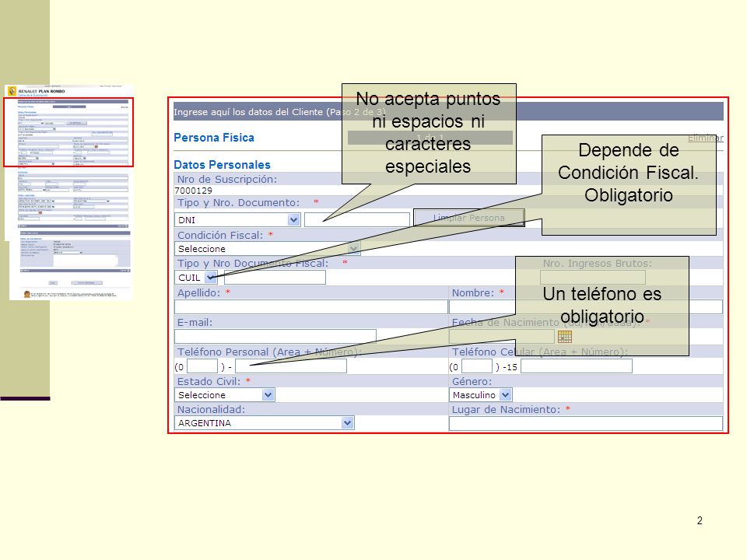This screenshot has width=747, height=560.
Task: Focus the Lugar de Nacimiento input field
Action: [585, 423]
